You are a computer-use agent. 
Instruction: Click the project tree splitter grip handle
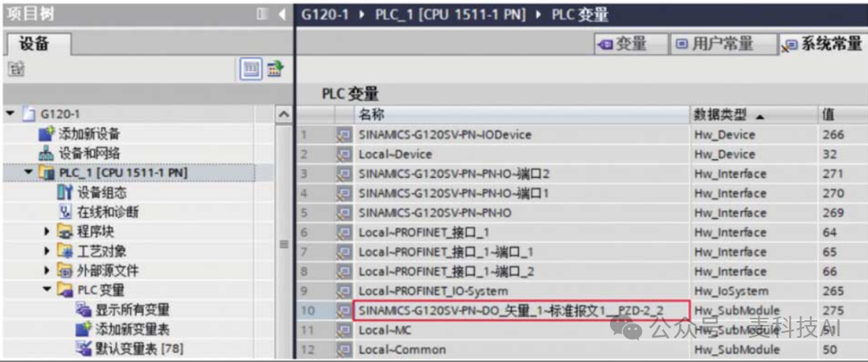coord(284,245)
